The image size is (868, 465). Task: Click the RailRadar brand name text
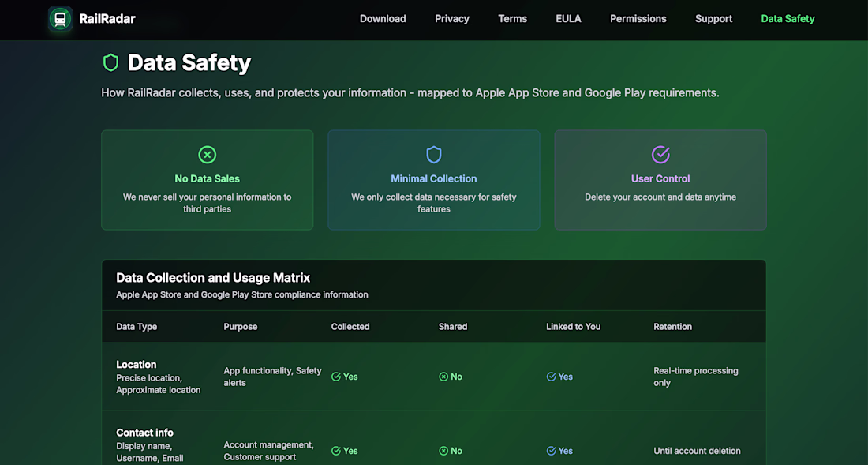pos(107,19)
